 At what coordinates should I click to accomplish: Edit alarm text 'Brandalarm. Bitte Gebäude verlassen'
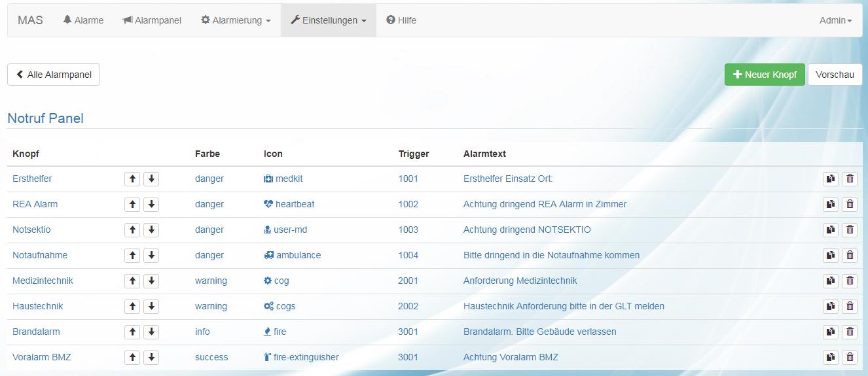[x=540, y=332]
